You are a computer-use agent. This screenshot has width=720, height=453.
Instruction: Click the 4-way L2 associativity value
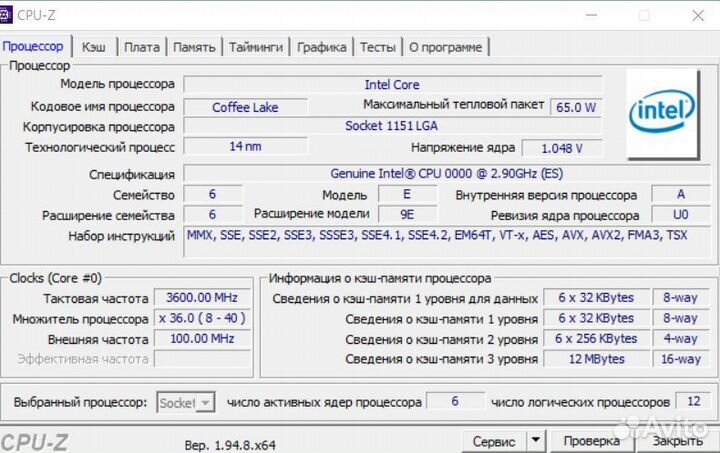[681, 339]
